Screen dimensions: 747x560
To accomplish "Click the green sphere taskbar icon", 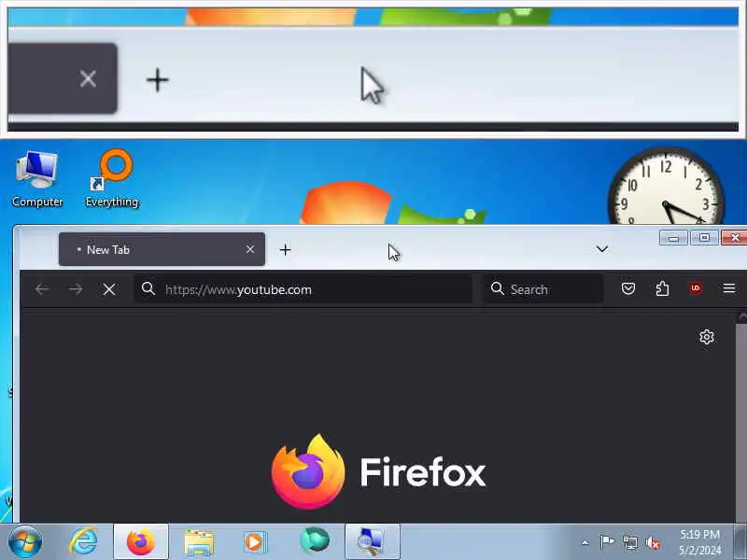I will tap(315, 541).
